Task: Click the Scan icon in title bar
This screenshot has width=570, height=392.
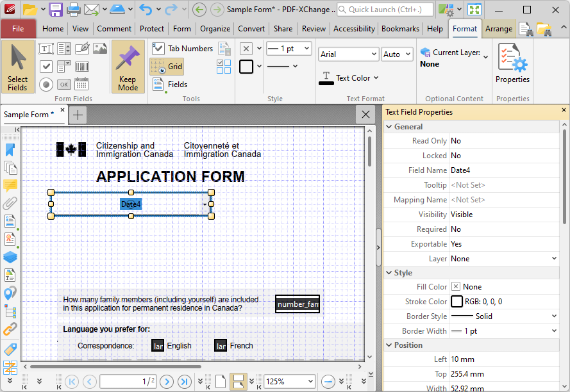Action: pyautogui.click(x=117, y=10)
